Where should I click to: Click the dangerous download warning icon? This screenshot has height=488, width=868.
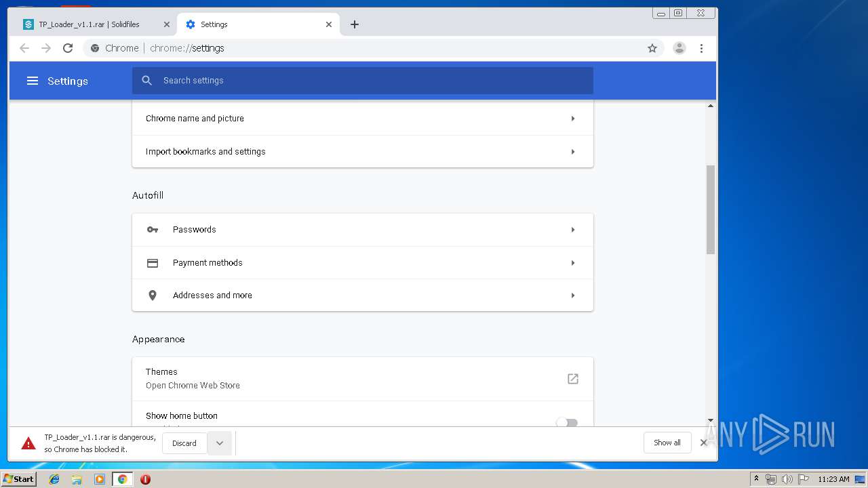pyautogui.click(x=28, y=443)
